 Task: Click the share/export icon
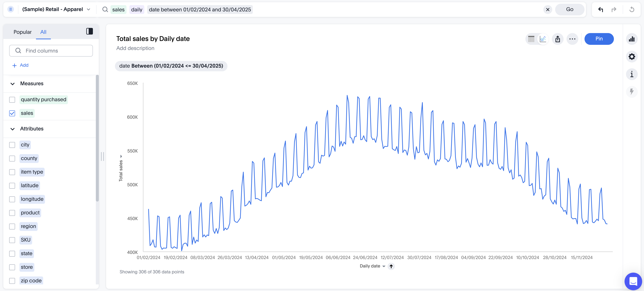[x=558, y=39]
